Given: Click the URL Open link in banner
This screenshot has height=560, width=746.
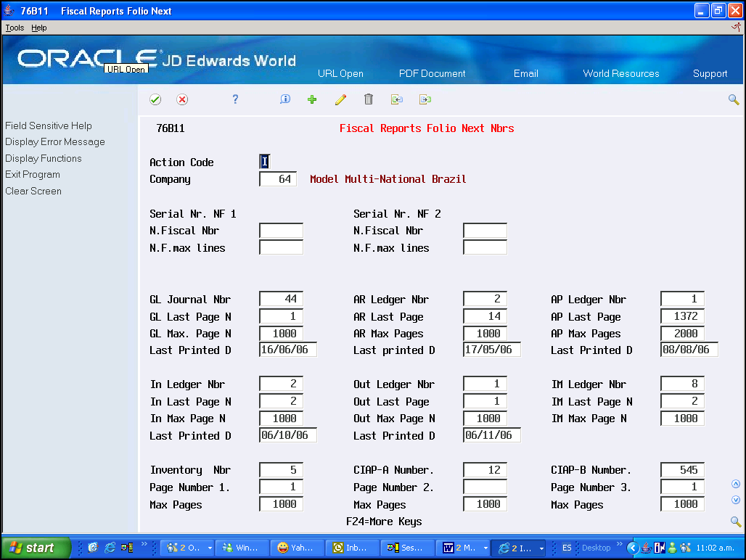Looking at the screenshot, I should [x=340, y=74].
